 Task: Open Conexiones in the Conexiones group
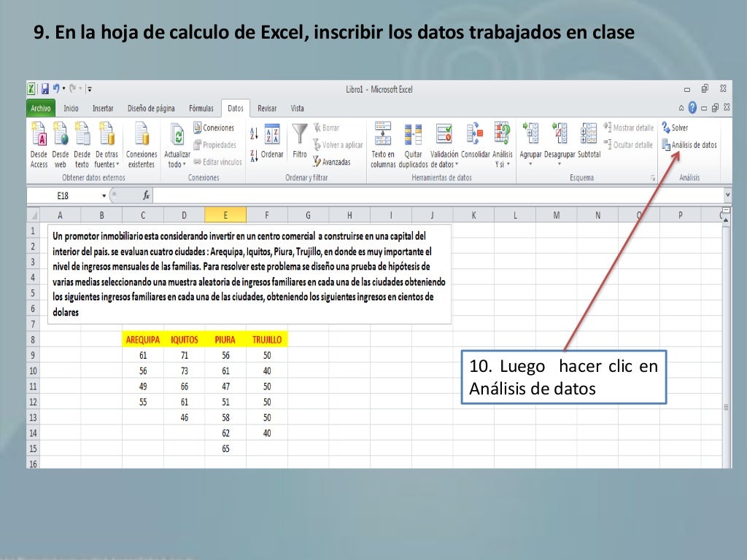coord(214,128)
